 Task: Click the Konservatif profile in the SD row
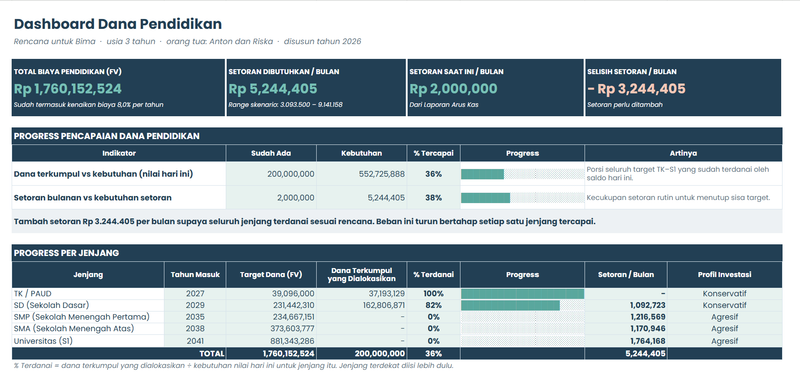coord(724,305)
